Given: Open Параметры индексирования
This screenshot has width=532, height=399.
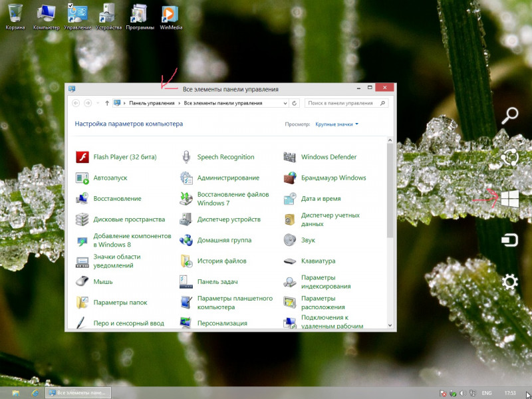Looking at the screenshot, I should pyautogui.click(x=317, y=281).
